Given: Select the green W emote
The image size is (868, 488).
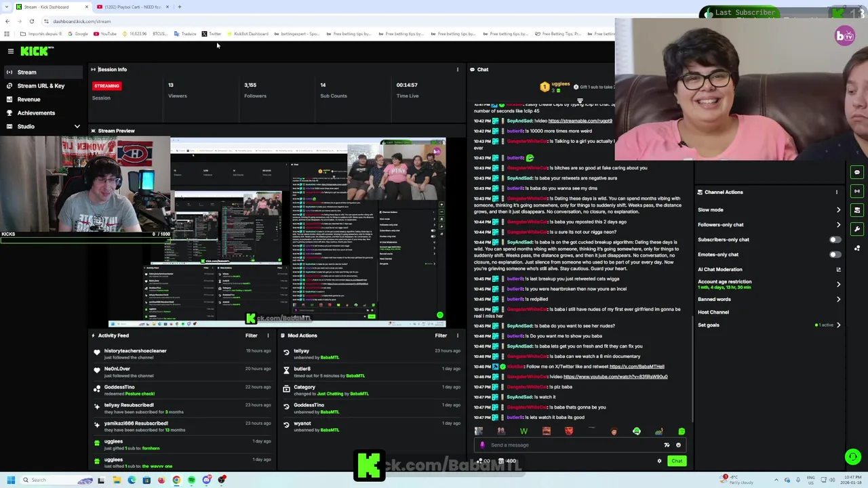Looking at the screenshot, I should pyautogui.click(x=524, y=431).
